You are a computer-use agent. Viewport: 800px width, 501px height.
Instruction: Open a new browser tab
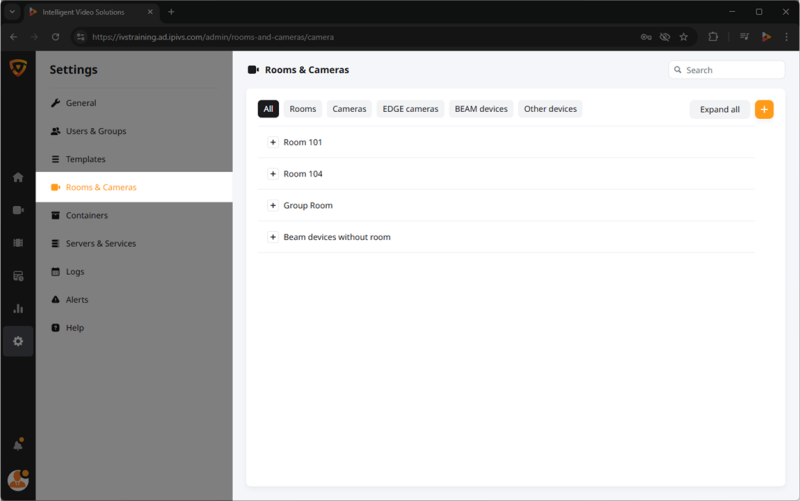click(171, 12)
